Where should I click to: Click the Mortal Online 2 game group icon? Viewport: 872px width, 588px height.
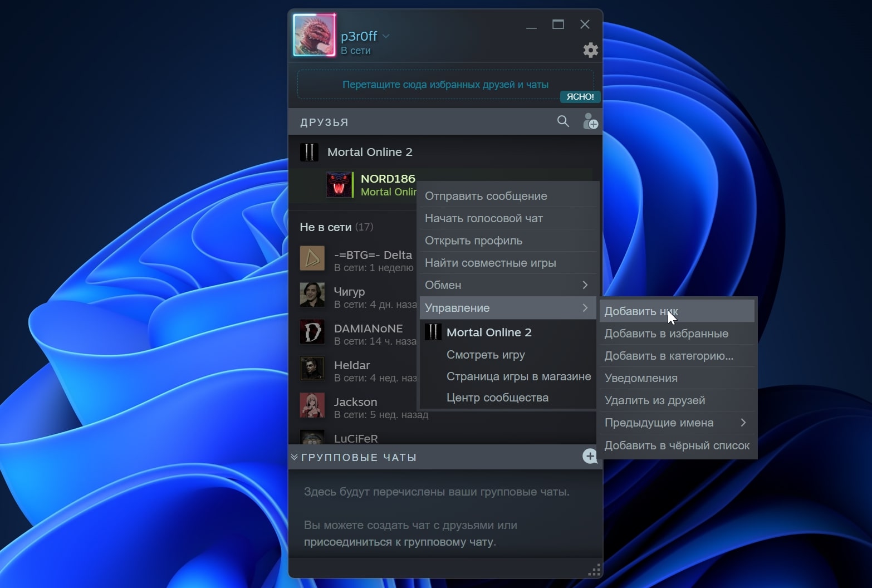pos(309,152)
